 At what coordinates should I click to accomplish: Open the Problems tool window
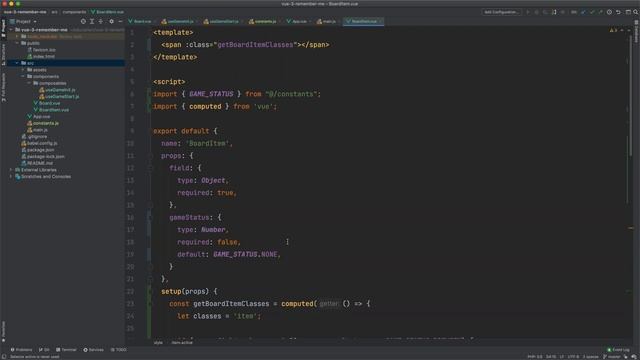21,350
